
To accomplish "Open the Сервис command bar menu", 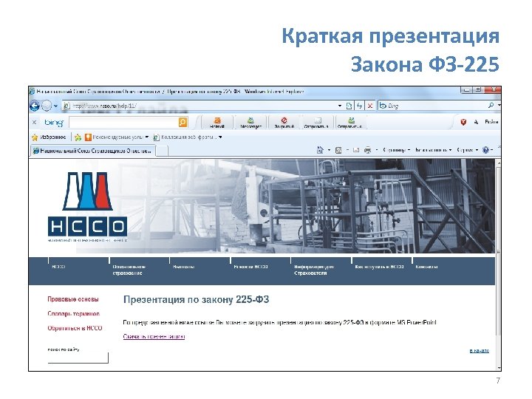I will click(x=467, y=149).
